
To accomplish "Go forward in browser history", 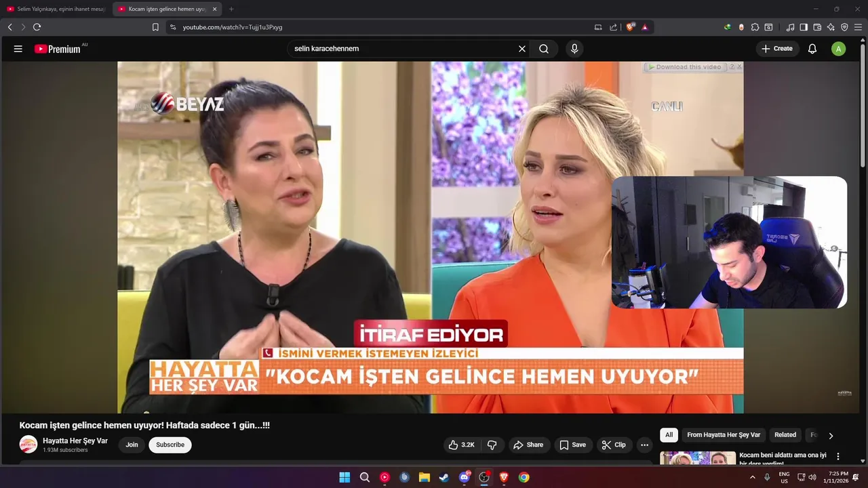I will [23, 27].
